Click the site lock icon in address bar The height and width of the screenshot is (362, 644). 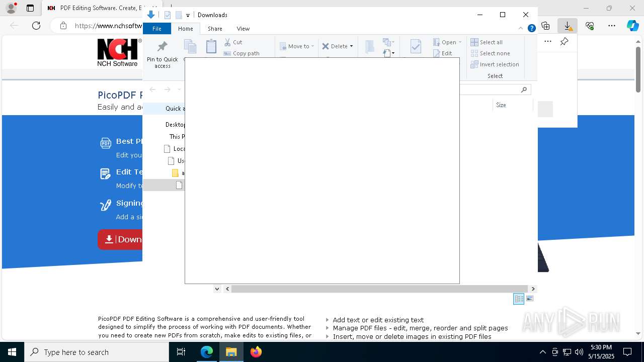tap(63, 26)
